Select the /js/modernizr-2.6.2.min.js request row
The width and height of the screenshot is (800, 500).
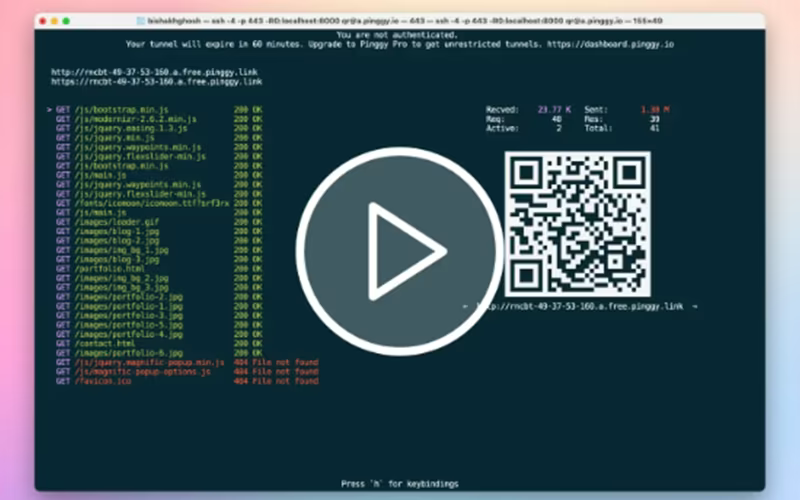159,119
